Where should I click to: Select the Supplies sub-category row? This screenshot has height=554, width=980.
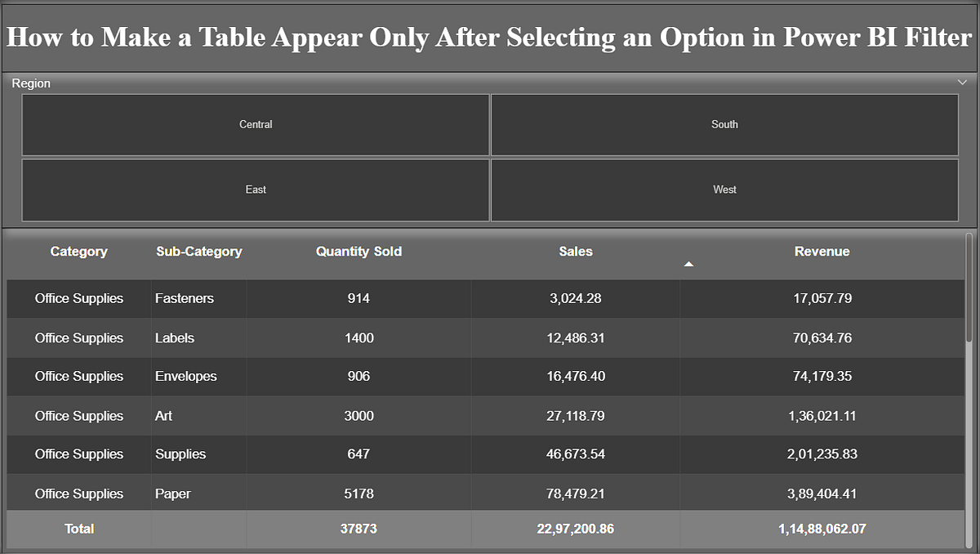tap(327, 454)
